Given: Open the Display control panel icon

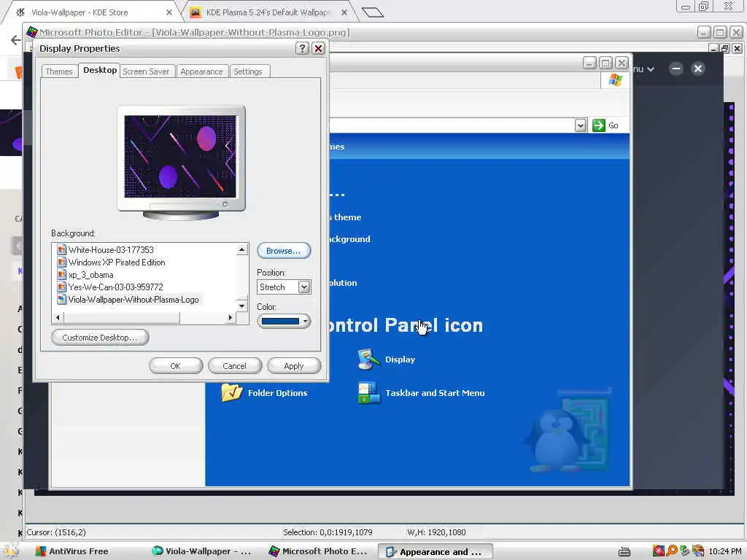Looking at the screenshot, I should click(368, 359).
